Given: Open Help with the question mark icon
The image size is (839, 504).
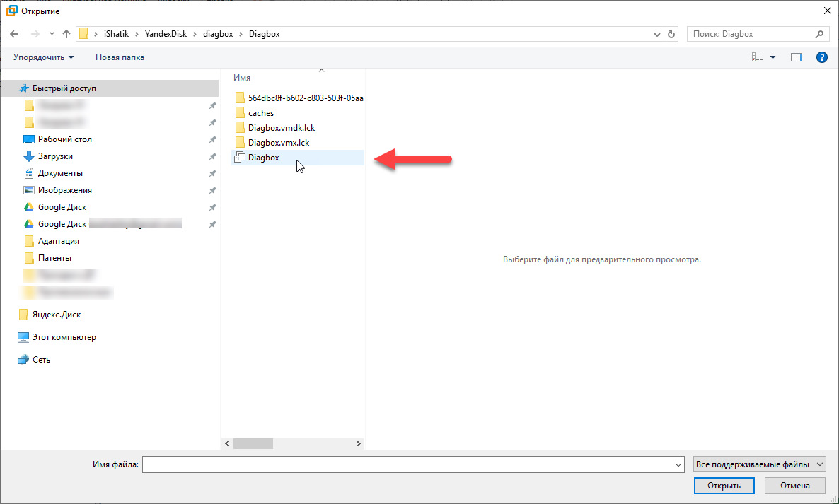Looking at the screenshot, I should point(822,57).
